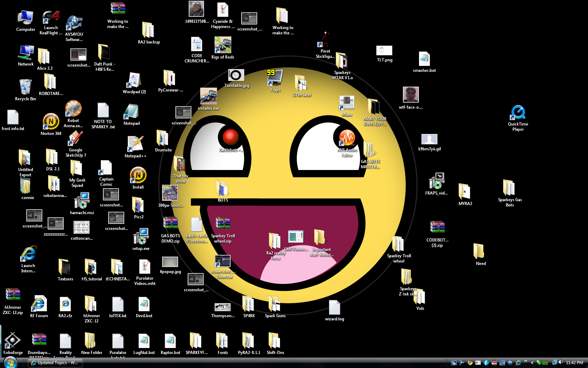
Task: Select Purolator Videos.mht file
Action: click(145, 272)
